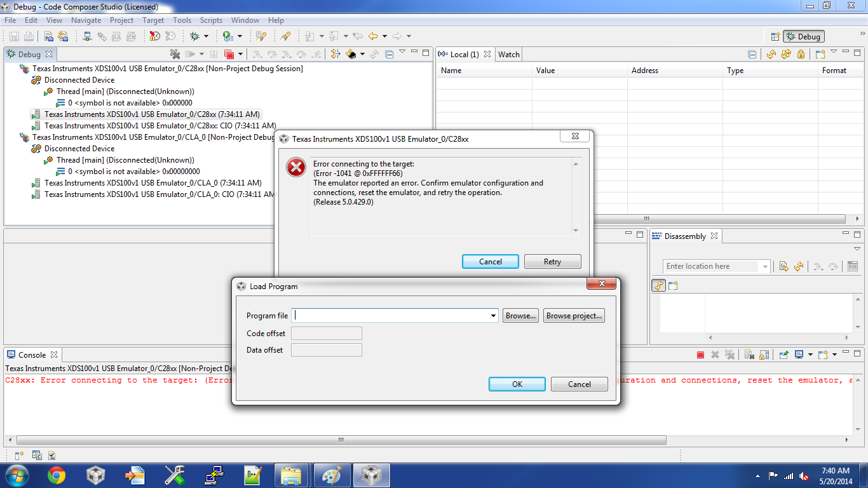Click Collapse All icon in Debug view
Image resolution: width=868 pixels, height=488 pixels.
pos(390,55)
